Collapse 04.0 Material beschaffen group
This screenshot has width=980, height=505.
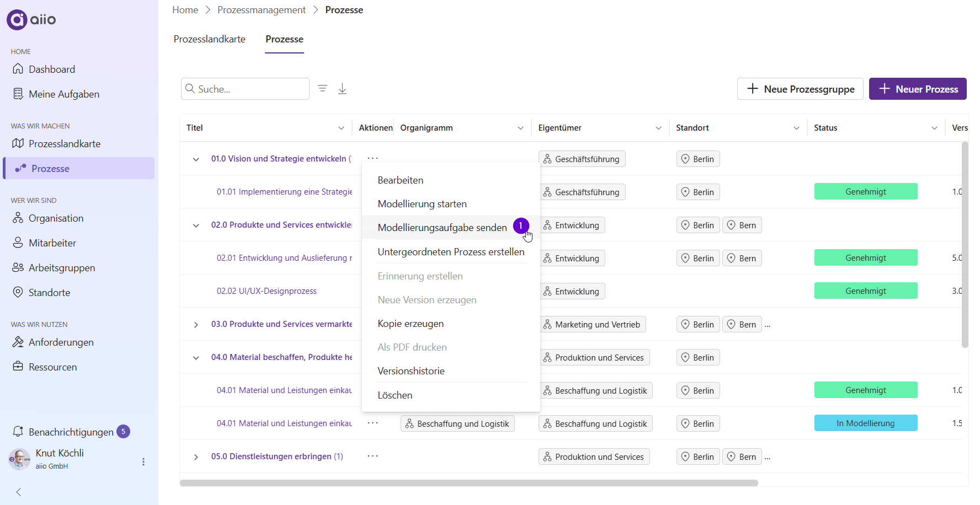(196, 358)
